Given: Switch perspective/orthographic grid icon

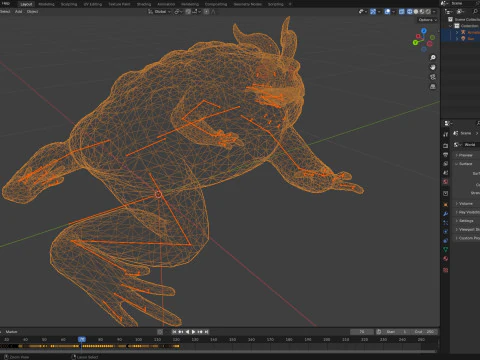Looking at the screenshot, I should tap(433, 87).
